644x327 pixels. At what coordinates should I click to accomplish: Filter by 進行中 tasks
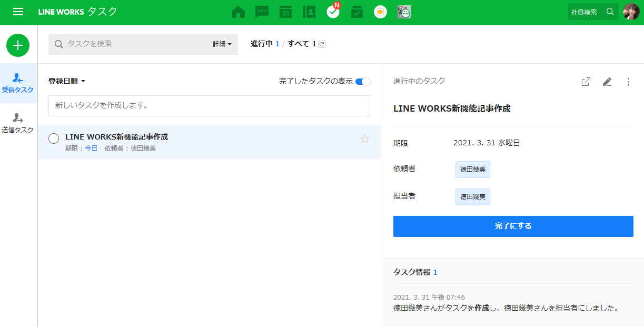pos(265,44)
